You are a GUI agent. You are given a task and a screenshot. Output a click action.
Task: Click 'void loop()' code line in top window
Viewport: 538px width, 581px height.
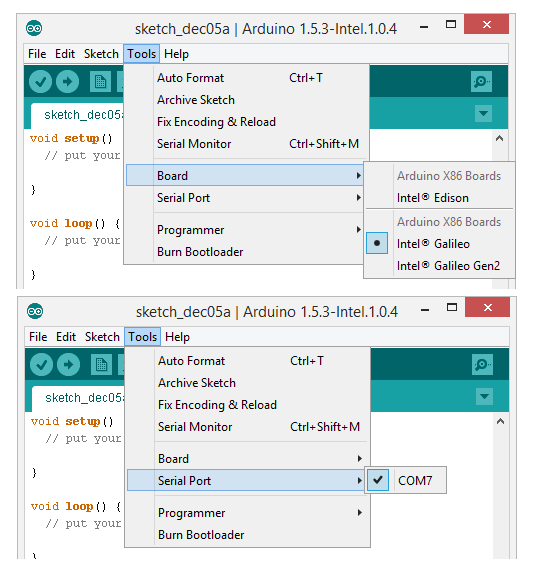pyautogui.click(x=75, y=223)
